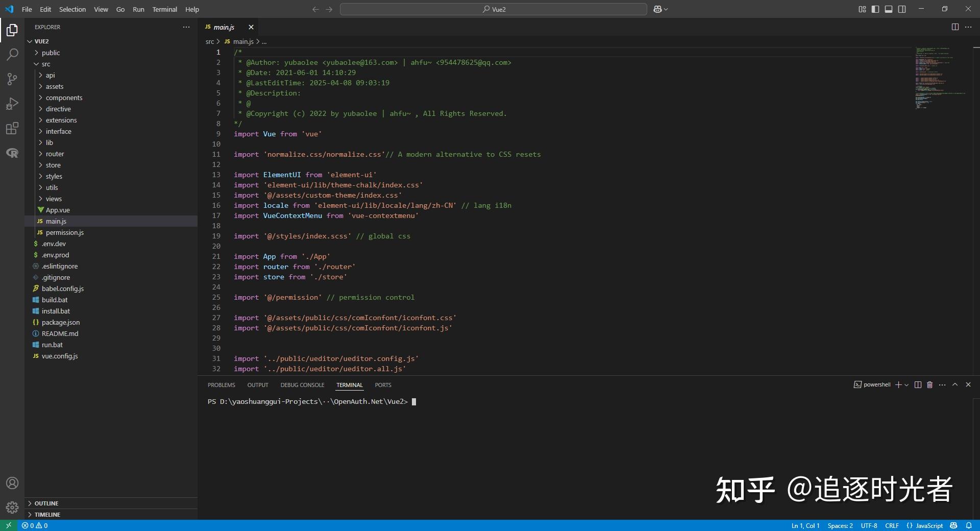Open the Source Control view

12,79
